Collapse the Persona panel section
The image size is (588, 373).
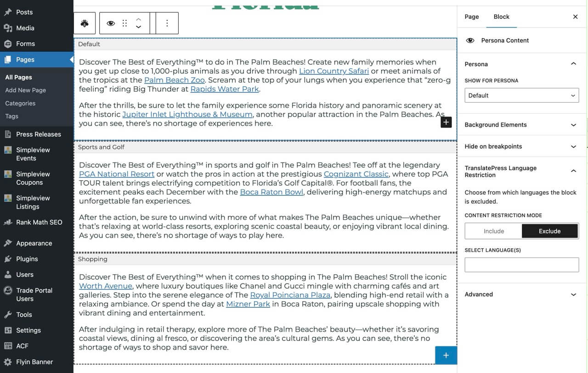pyautogui.click(x=573, y=64)
